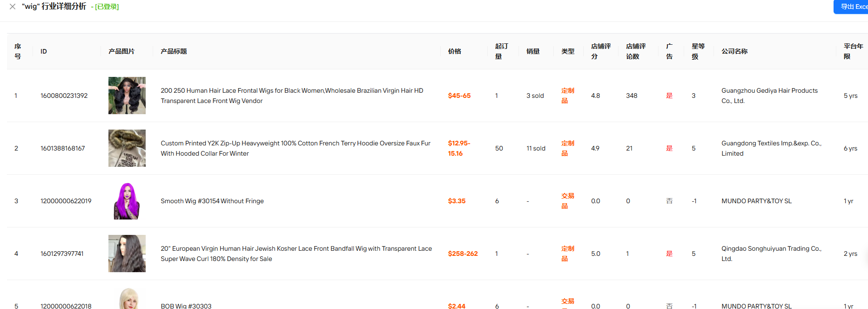Open the fur-hooded hoodie product image

[x=127, y=148]
